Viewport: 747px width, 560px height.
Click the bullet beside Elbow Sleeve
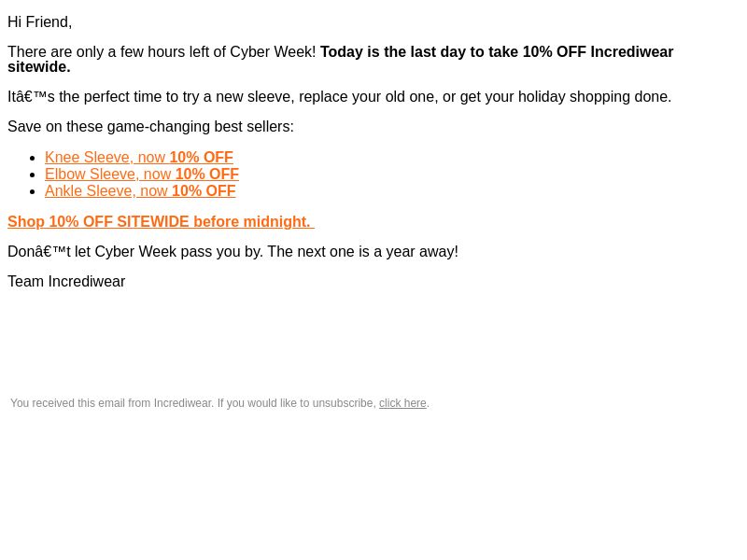33,175
